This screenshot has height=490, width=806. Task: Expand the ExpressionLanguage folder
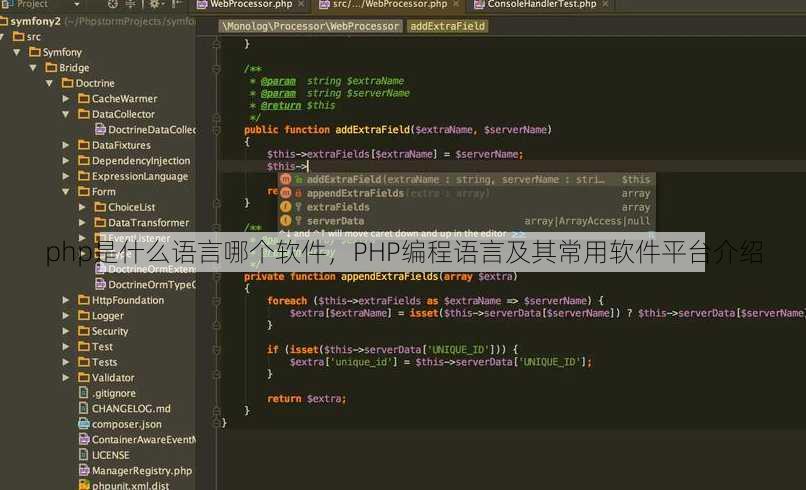point(66,176)
